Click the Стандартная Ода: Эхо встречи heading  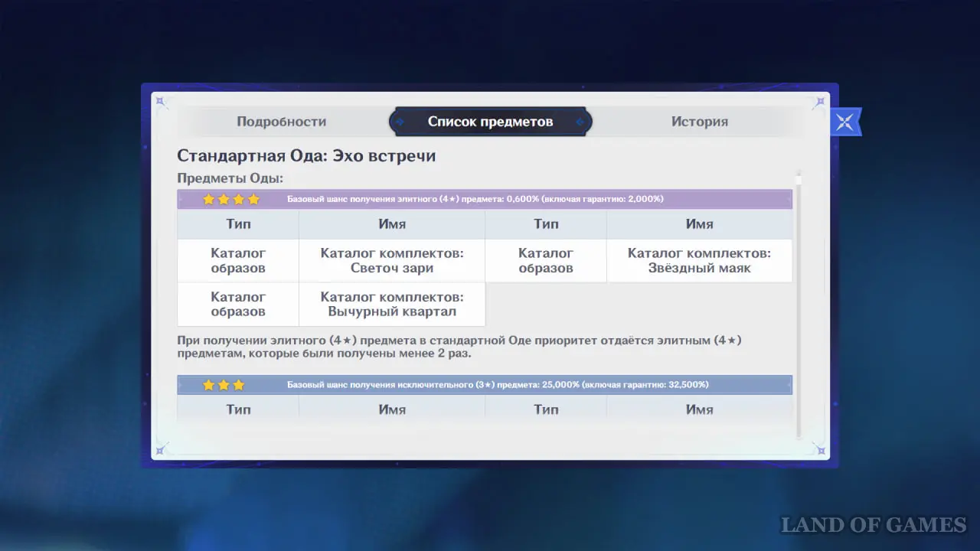[x=306, y=156]
